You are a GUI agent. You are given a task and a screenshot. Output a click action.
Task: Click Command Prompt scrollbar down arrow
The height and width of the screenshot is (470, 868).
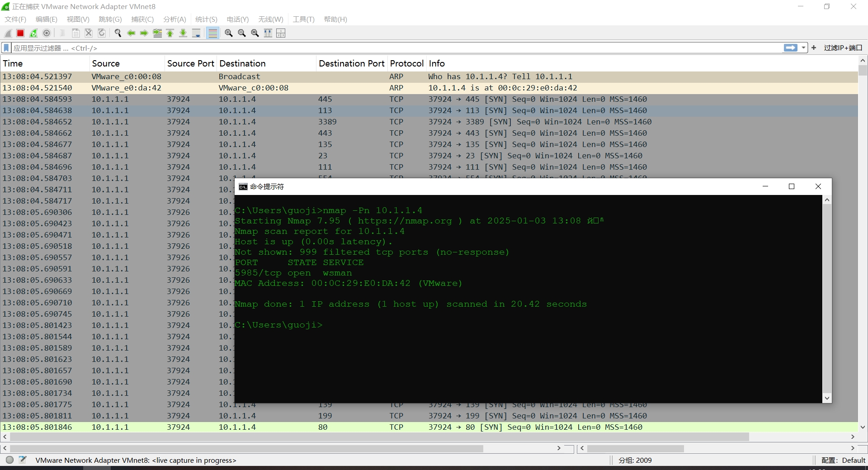coord(827,399)
